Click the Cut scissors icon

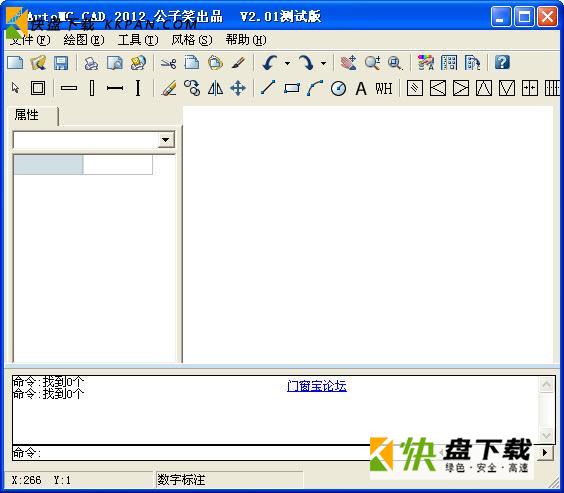tap(168, 64)
